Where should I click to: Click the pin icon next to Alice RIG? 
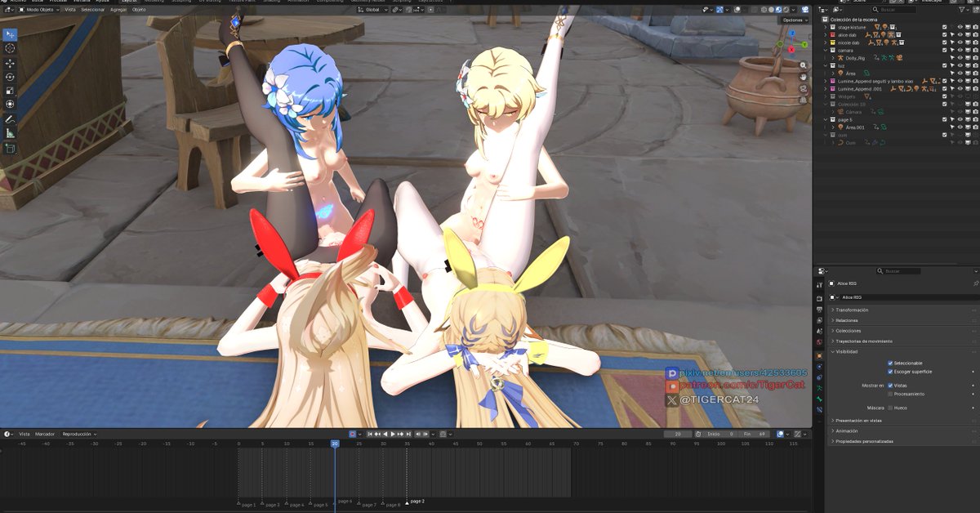(x=975, y=283)
